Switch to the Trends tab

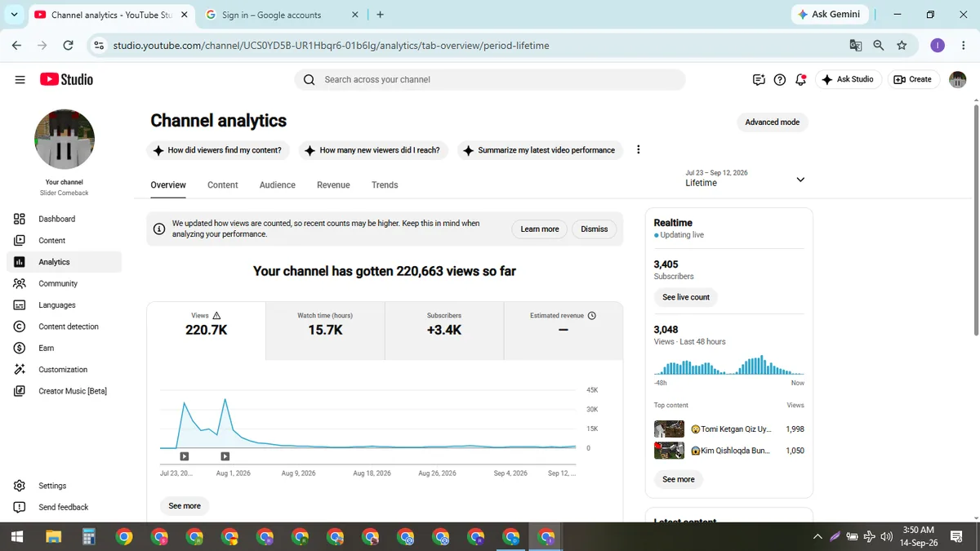coord(385,185)
